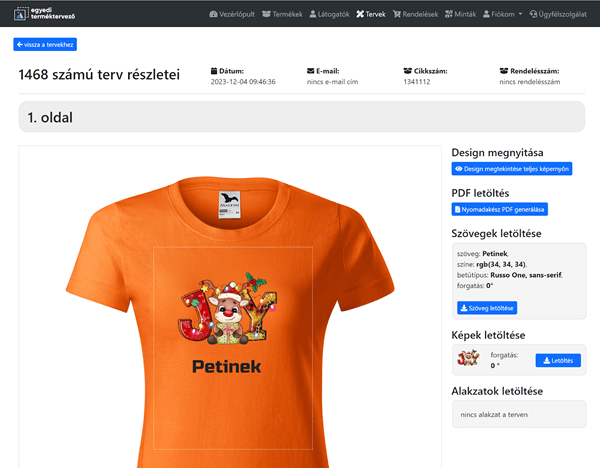
Task: Click the shirt neck label tag
Action: 230,205
